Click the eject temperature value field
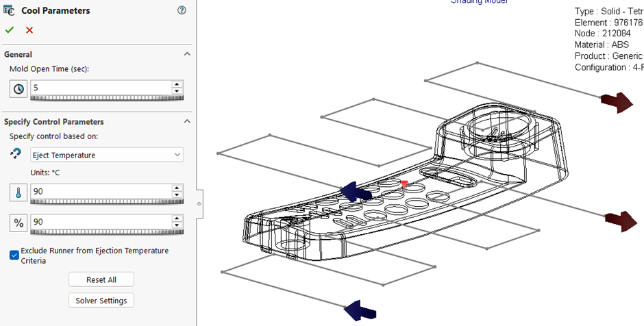Viewport: 644px width, 326px height. [101, 191]
